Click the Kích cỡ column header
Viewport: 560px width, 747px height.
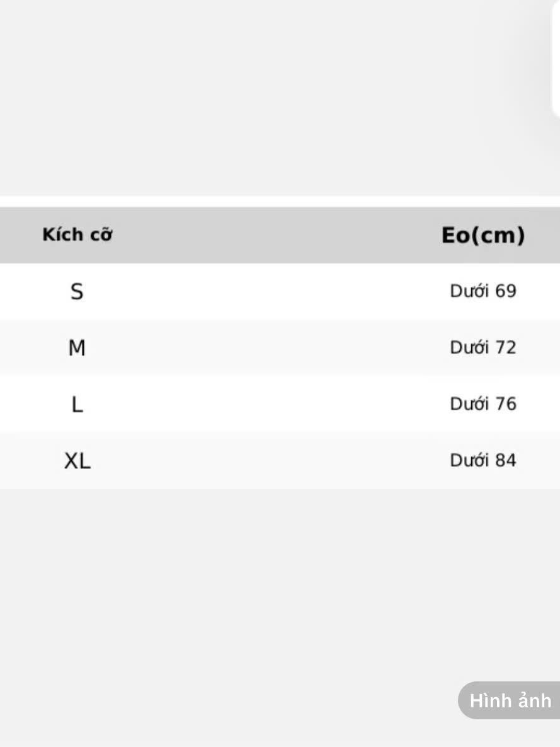click(77, 235)
